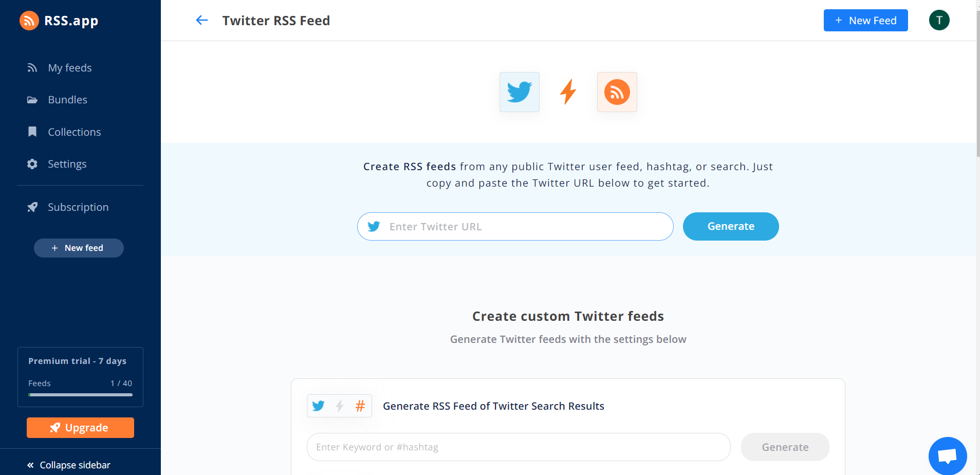Click the sidebar New feed button
This screenshot has width=980, height=475.
(79, 248)
